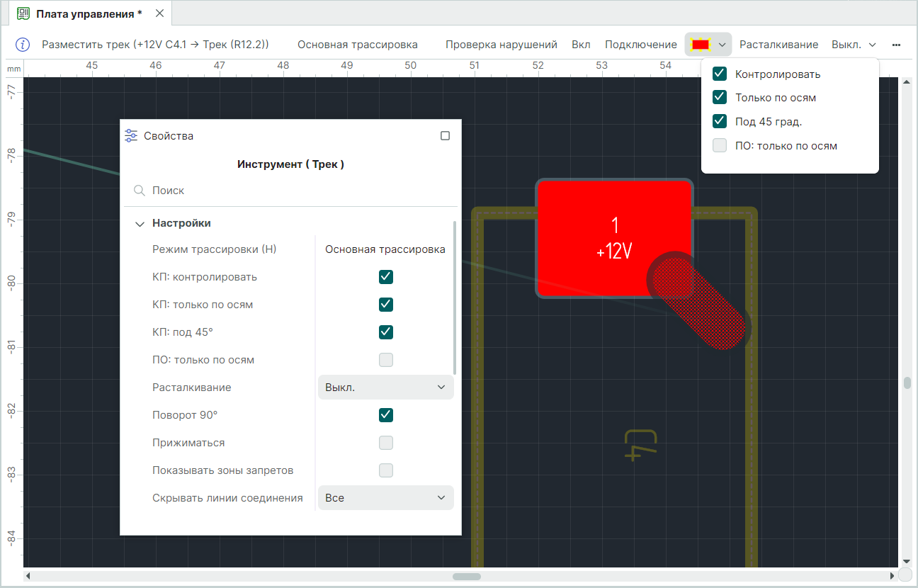
Task: Open the three-dots overflow menu
Action: (896, 45)
